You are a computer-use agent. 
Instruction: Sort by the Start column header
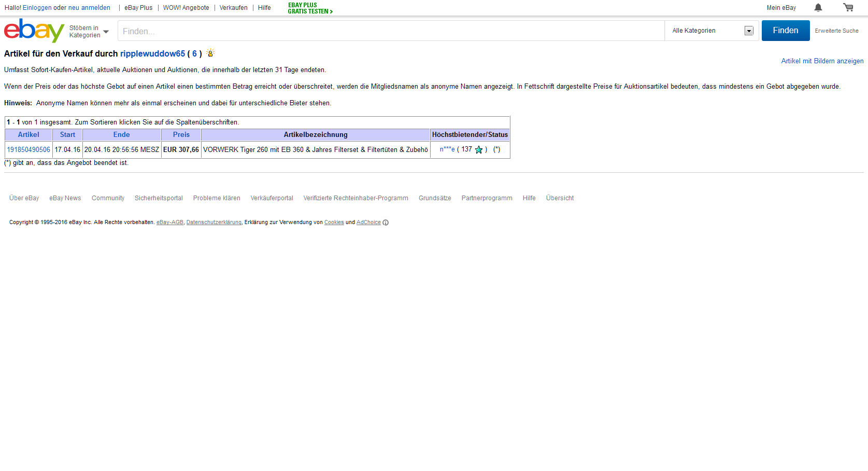67,134
